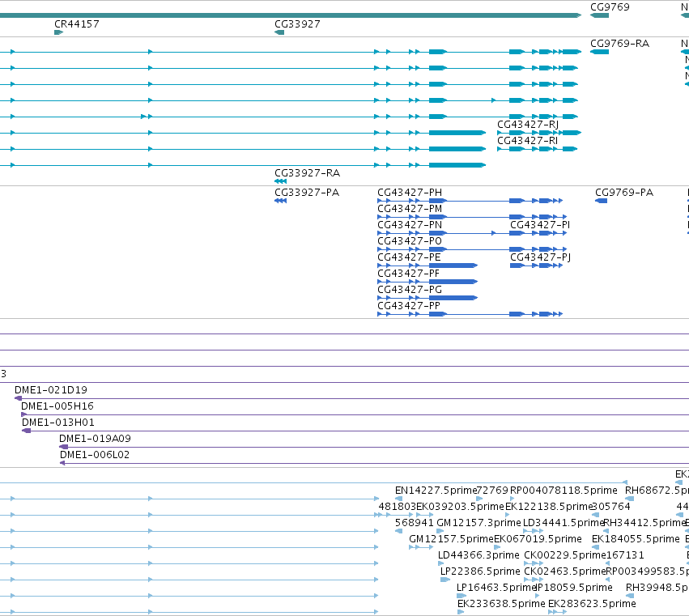Open EST 568941 label

click(415, 523)
